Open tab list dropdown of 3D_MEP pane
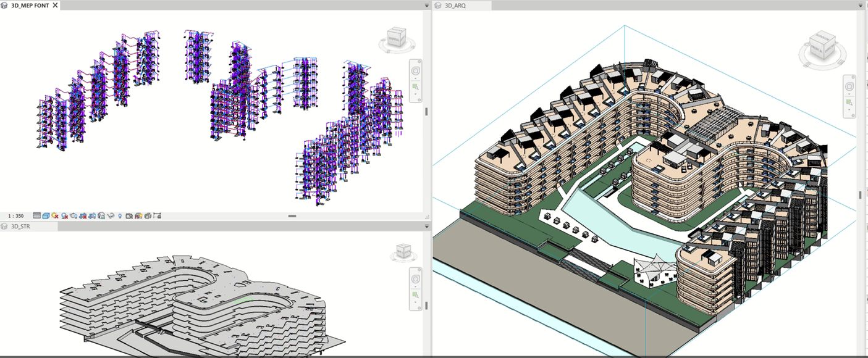Viewport: 868px width, 358px height. tap(426, 6)
